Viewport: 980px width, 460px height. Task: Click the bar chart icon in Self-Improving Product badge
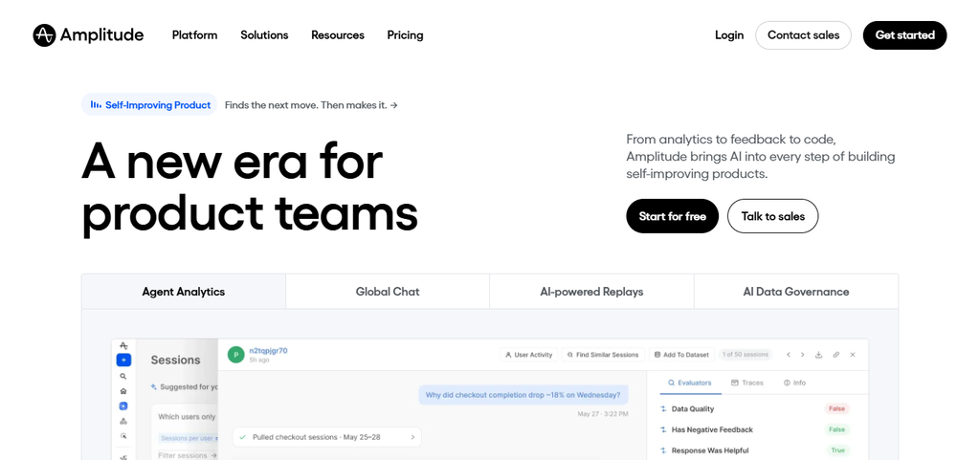point(96,105)
